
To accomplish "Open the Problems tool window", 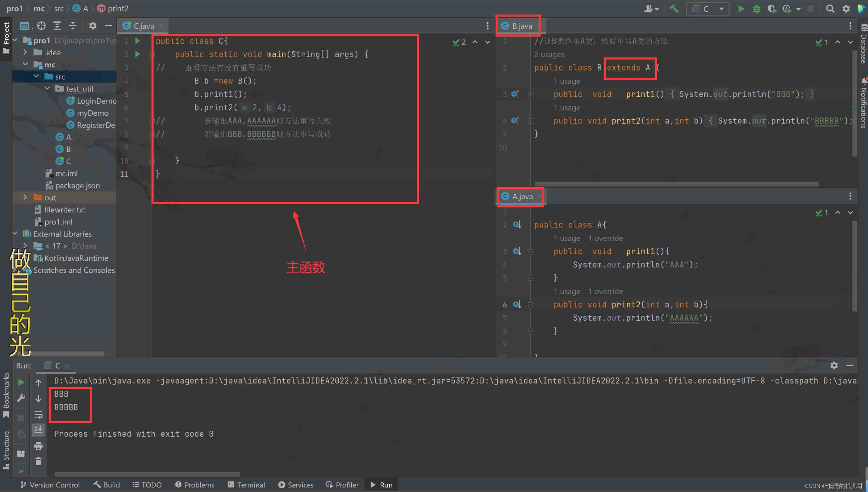I will click(195, 485).
